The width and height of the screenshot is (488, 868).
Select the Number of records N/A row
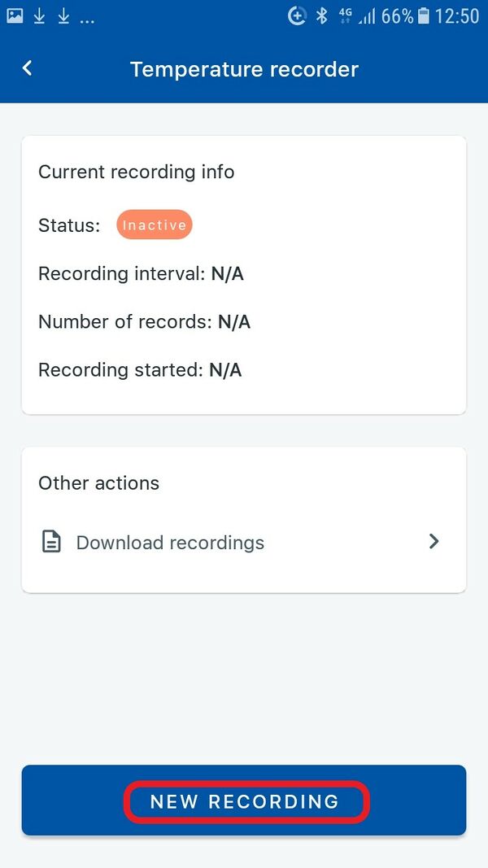tap(144, 322)
